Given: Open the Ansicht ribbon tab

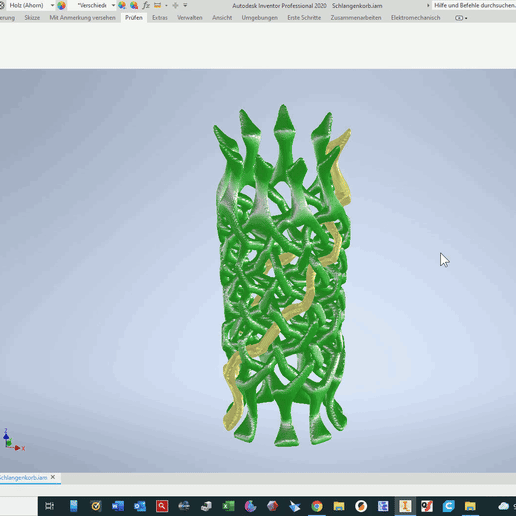Looking at the screenshot, I should pyautogui.click(x=222, y=18).
